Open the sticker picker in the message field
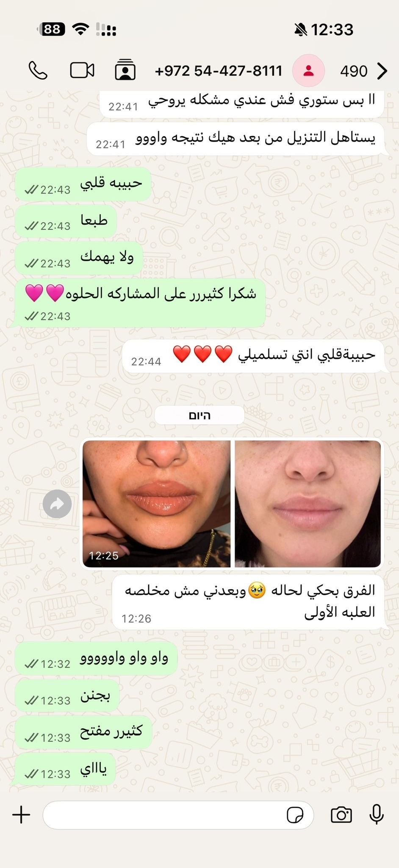The height and width of the screenshot is (868, 399). [295, 815]
